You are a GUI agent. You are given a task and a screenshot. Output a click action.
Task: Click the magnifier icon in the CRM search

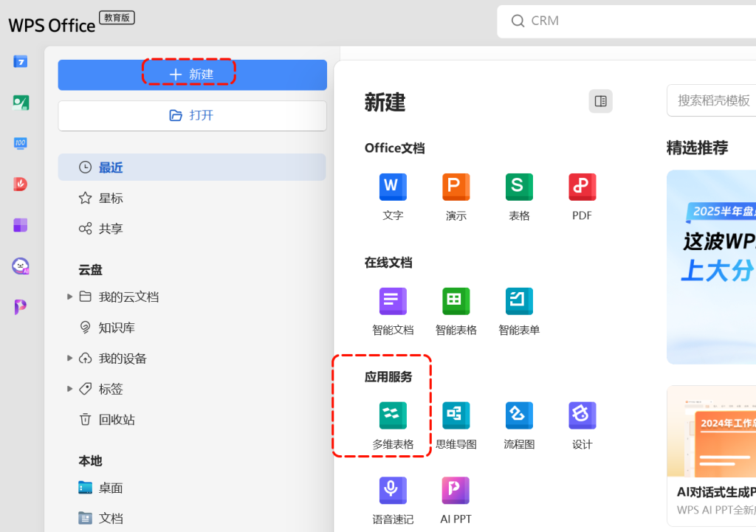[x=518, y=21]
